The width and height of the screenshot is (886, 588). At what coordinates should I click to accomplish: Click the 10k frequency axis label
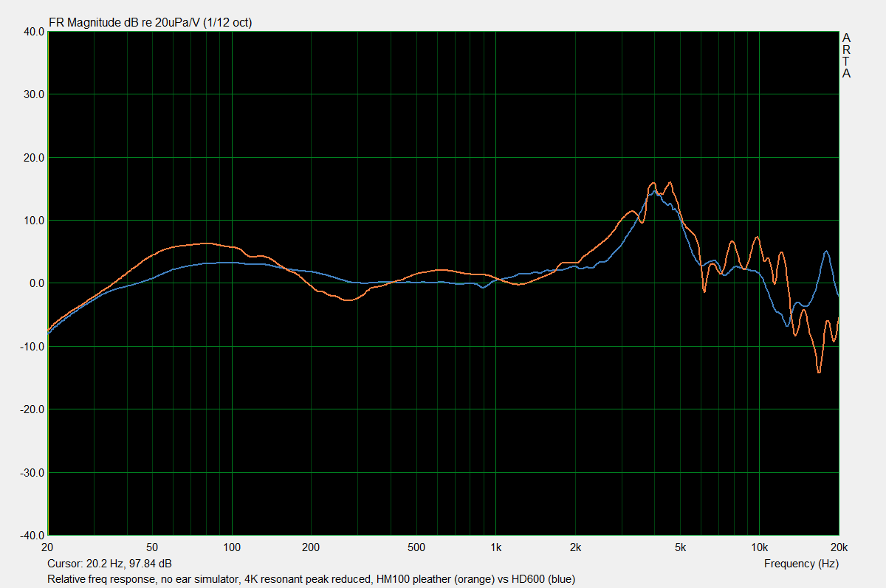(x=759, y=547)
